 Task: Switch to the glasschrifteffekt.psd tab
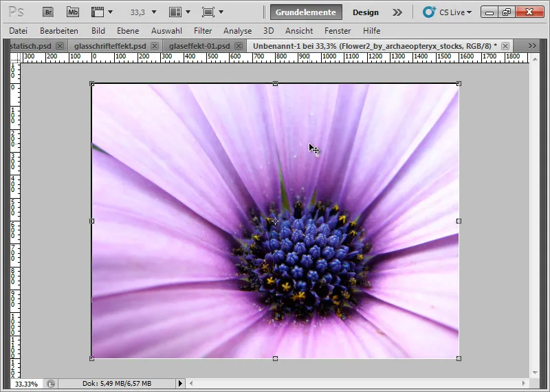click(x=110, y=46)
